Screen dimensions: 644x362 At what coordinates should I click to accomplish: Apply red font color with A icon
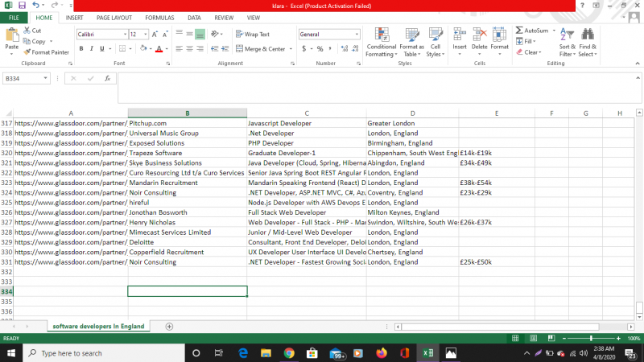159,49
